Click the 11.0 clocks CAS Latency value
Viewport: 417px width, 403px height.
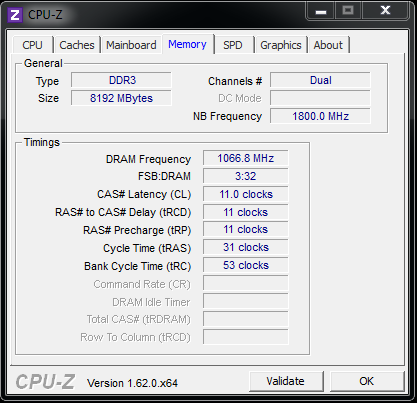coord(246,194)
